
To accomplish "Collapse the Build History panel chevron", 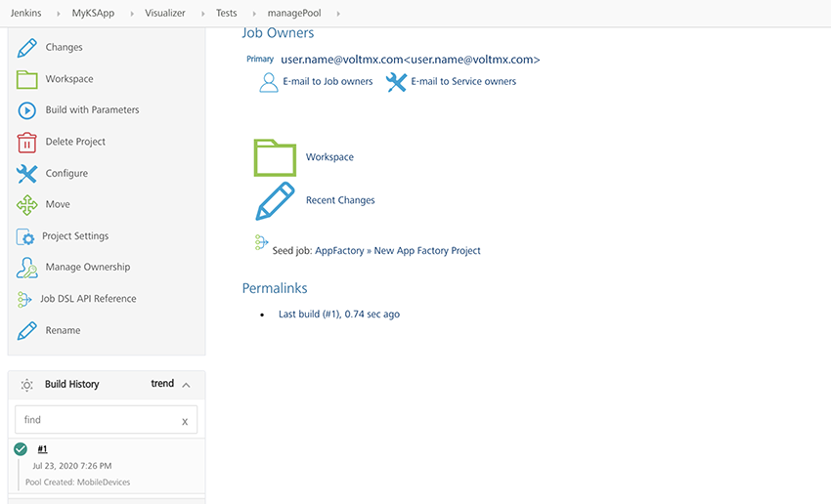I will point(186,385).
